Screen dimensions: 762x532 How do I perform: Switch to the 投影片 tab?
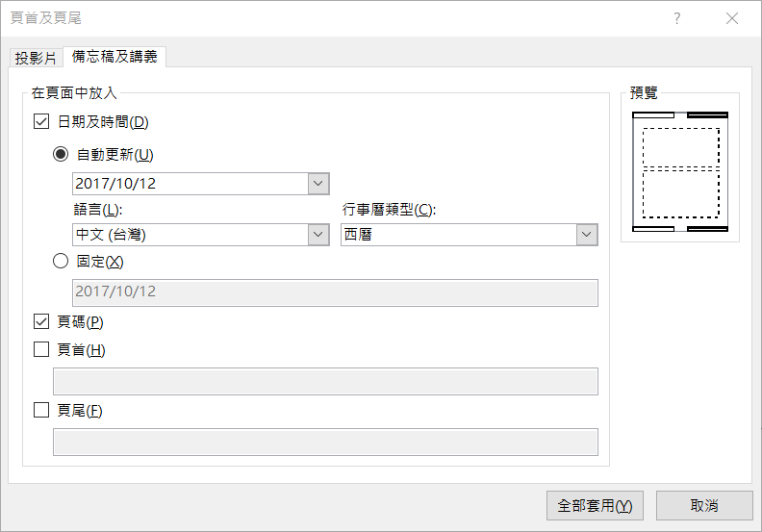pyautogui.click(x=36, y=58)
